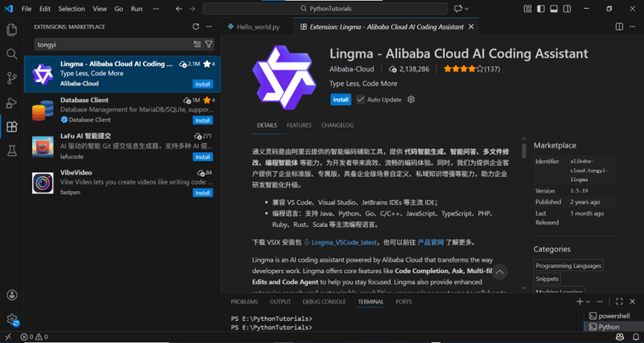
Task: Open the Edit menu
Action: click(x=45, y=9)
